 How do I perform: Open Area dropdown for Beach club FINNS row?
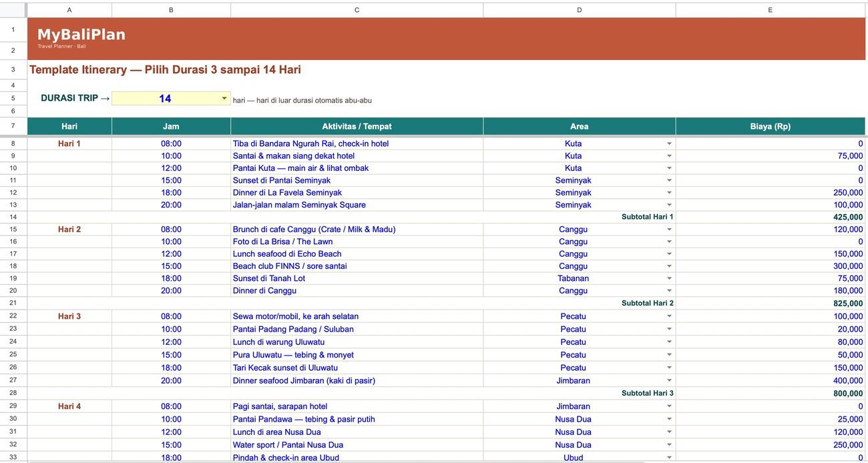(x=669, y=266)
